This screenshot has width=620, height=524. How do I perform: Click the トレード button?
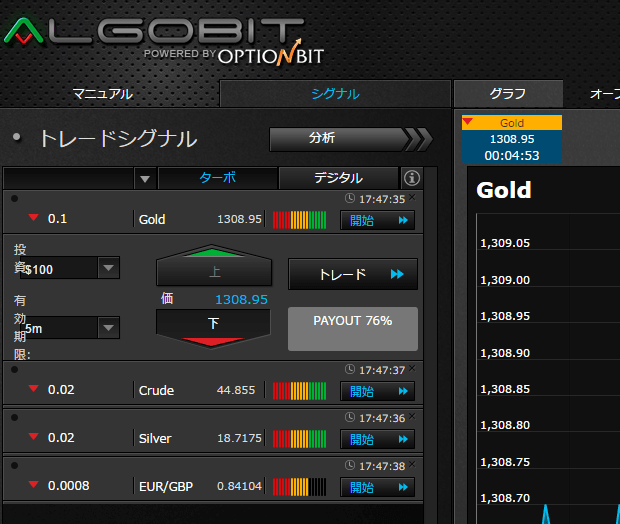coord(353,274)
